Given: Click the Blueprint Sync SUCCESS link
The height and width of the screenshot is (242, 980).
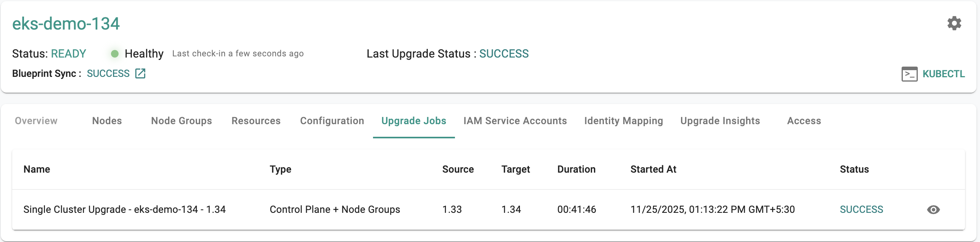Looking at the screenshot, I should 108,74.
